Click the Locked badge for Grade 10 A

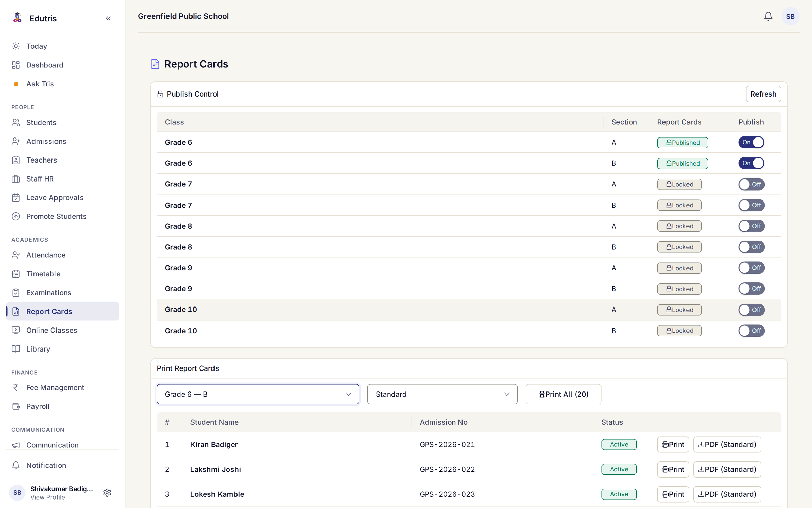pos(679,310)
